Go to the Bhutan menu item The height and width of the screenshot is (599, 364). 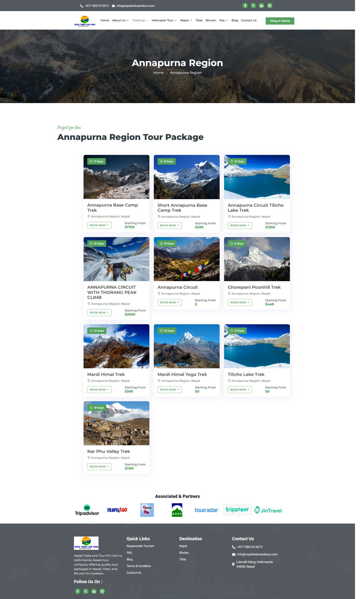click(211, 20)
